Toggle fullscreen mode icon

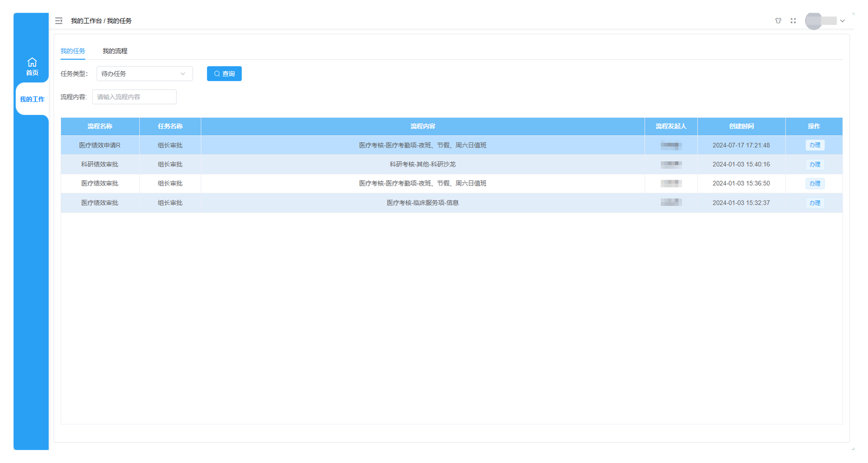793,21
